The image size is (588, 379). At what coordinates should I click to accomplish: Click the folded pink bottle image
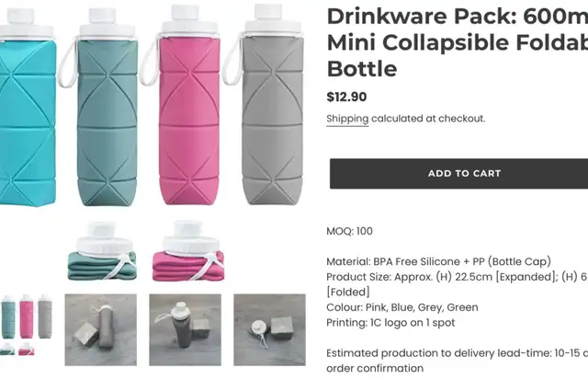tap(188, 251)
